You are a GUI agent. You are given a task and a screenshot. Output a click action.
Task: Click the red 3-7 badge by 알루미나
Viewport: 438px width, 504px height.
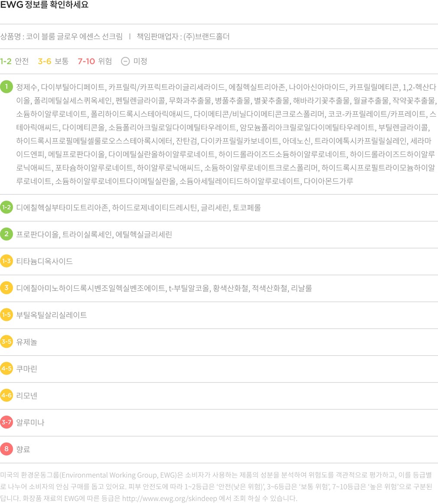[7, 423]
